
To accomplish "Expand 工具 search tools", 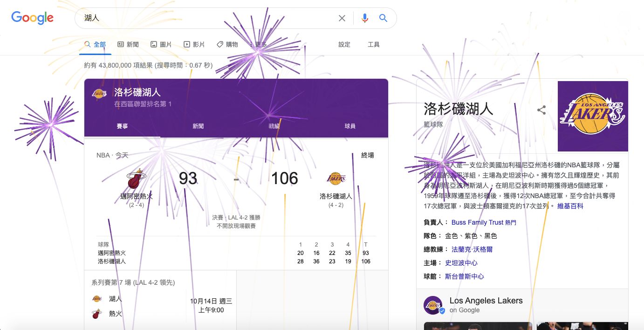I will [x=374, y=44].
